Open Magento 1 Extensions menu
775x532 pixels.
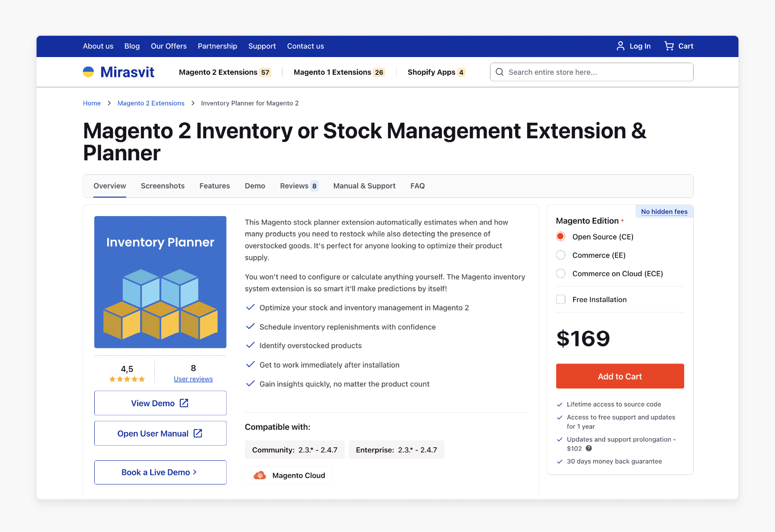point(339,72)
